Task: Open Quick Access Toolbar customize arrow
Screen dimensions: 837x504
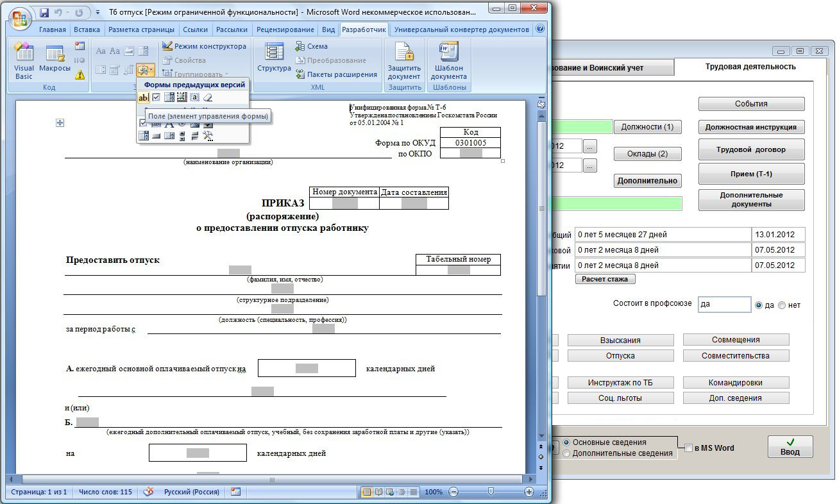Action: pos(97,13)
